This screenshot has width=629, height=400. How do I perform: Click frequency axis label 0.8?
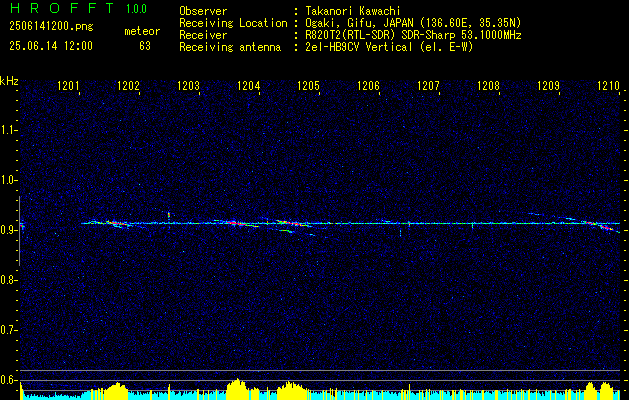pyautogui.click(x=7, y=280)
